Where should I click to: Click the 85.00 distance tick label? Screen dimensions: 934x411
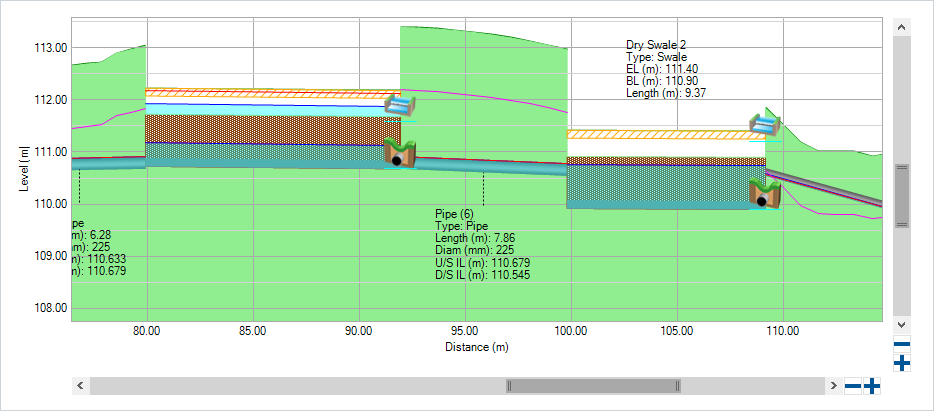253,331
